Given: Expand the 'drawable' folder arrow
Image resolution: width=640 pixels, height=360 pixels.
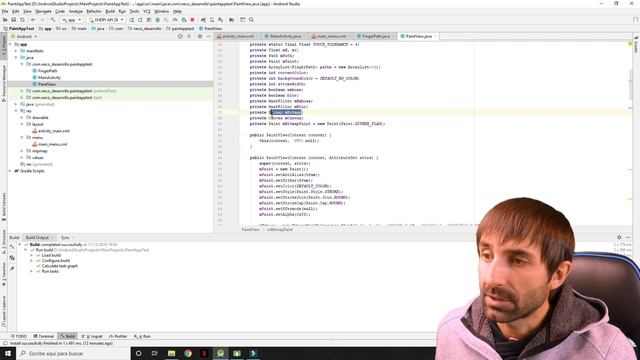Looking at the screenshot, I should pyautogui.click(x=22, y=118).
